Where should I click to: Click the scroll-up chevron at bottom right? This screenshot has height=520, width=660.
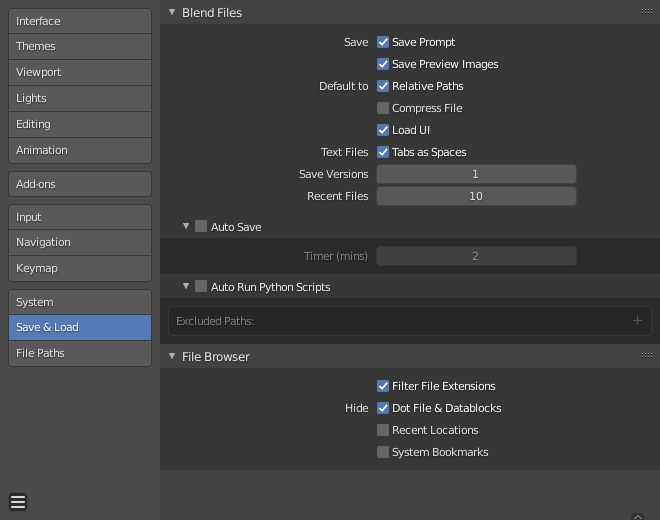[x=638, y=517]
